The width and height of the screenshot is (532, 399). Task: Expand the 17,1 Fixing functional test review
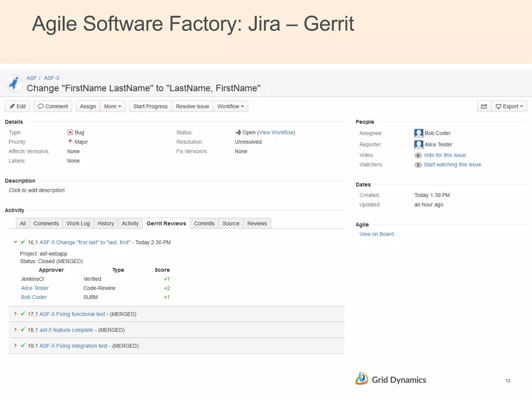(x=15, y=314)
